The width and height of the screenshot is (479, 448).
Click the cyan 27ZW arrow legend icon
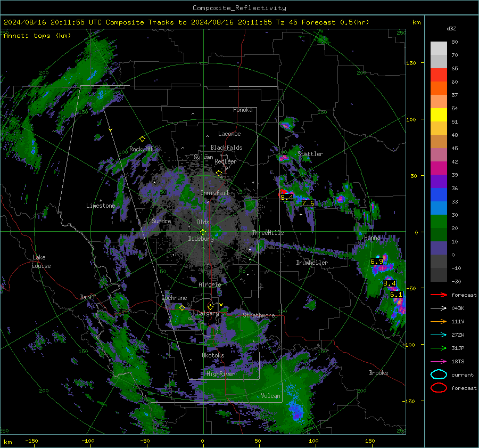point(439,335)
